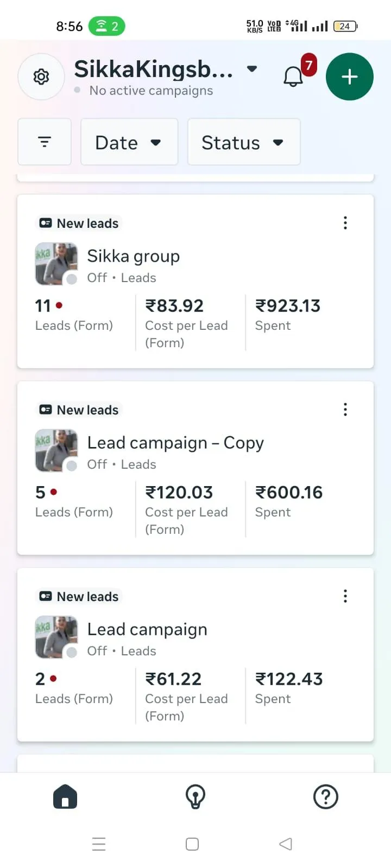
Task: Open the Sikka group campaign title
Action: click(x=134, y=256)
